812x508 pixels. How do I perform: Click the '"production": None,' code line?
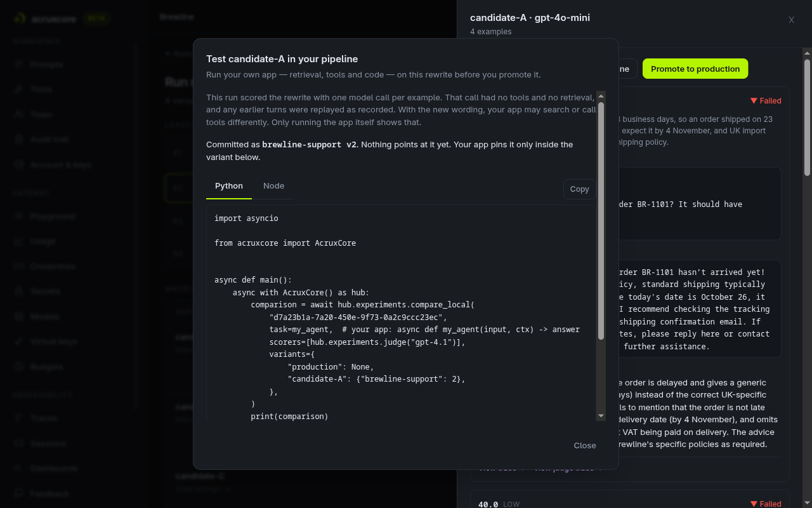pyautogui.click(x=331, y=367)
